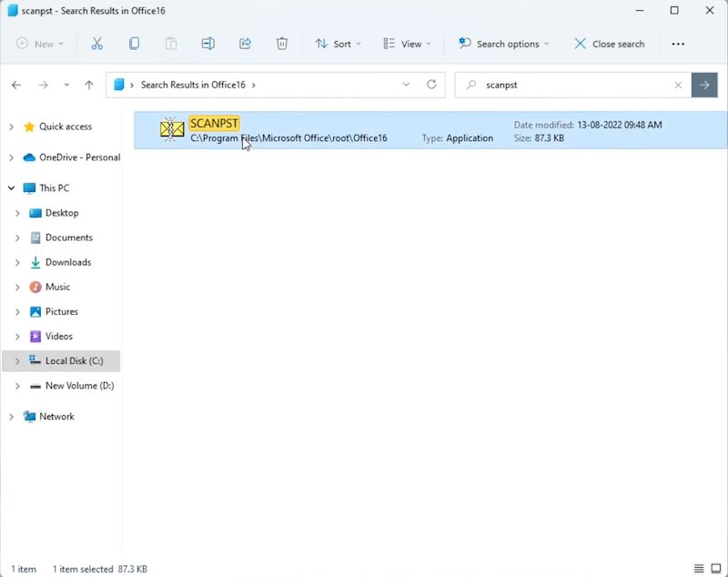Open the address bar history dropdown

[x=406, y=85]
